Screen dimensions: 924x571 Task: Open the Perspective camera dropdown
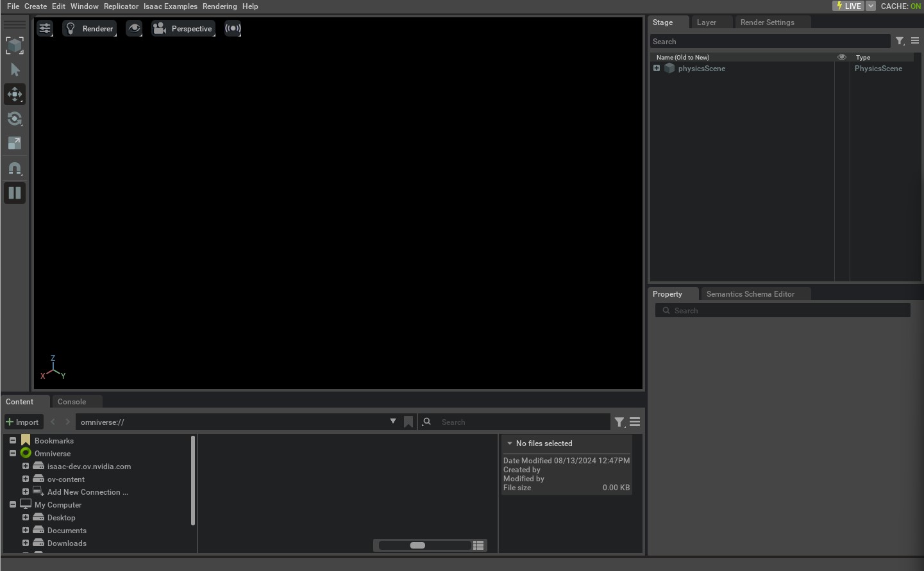click(183, 28)
